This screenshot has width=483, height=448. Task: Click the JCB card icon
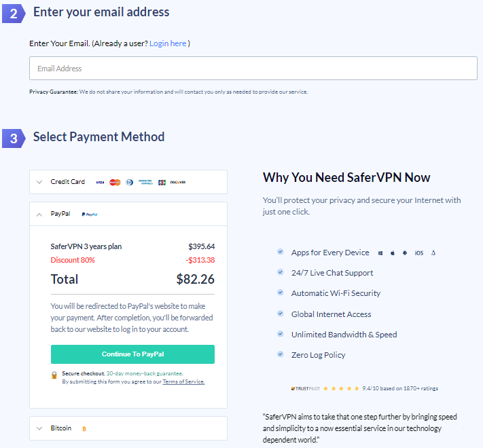click(162, 183)
